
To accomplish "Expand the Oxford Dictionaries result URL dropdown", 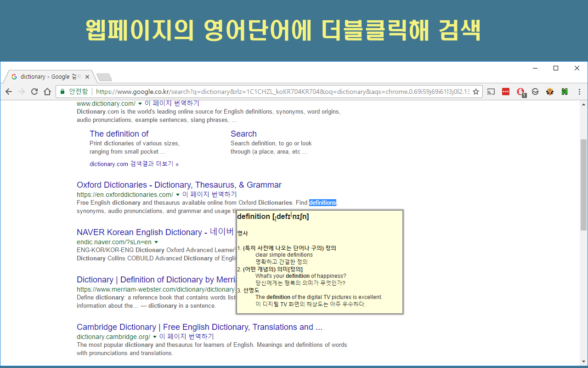I will (x=177, y=194).
